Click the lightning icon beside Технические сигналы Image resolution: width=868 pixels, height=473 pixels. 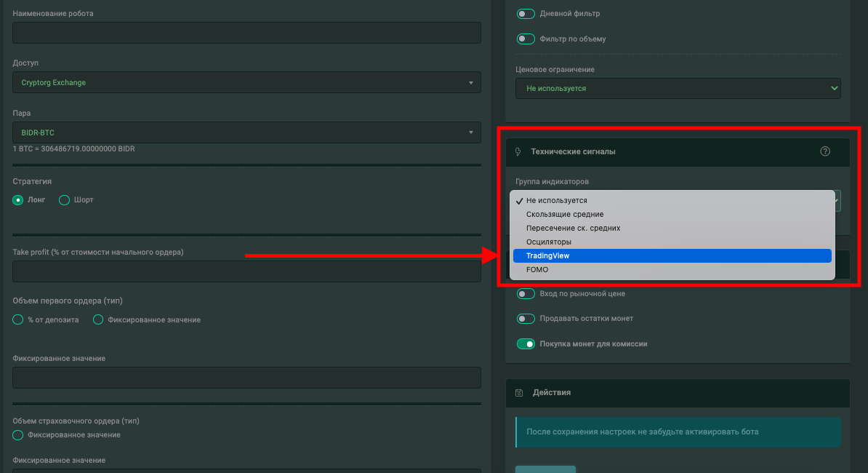tap(518, 152)
